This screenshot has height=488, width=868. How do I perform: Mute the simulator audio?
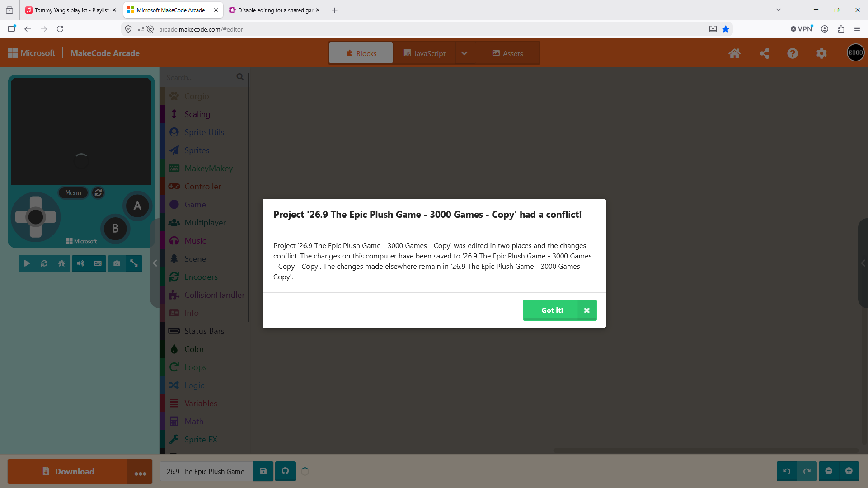80,263
